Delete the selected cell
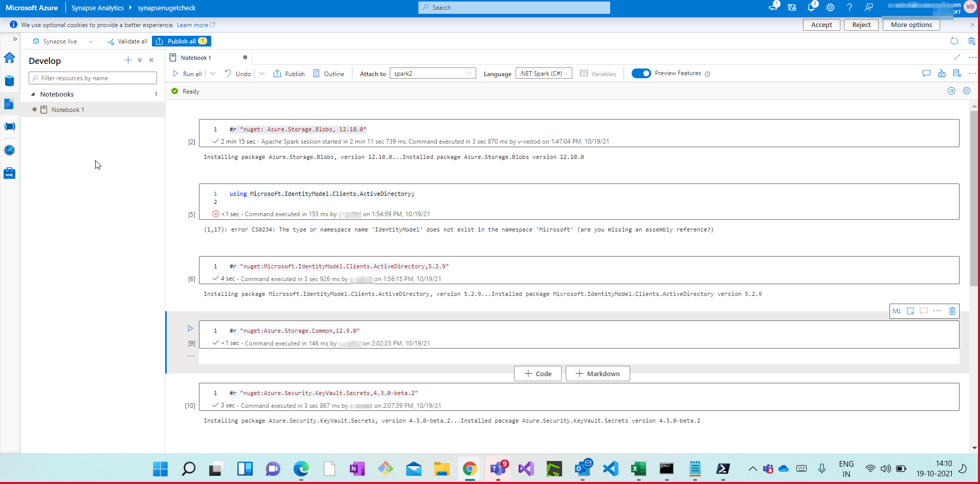 pyautogui.click(x=952, y=311)
